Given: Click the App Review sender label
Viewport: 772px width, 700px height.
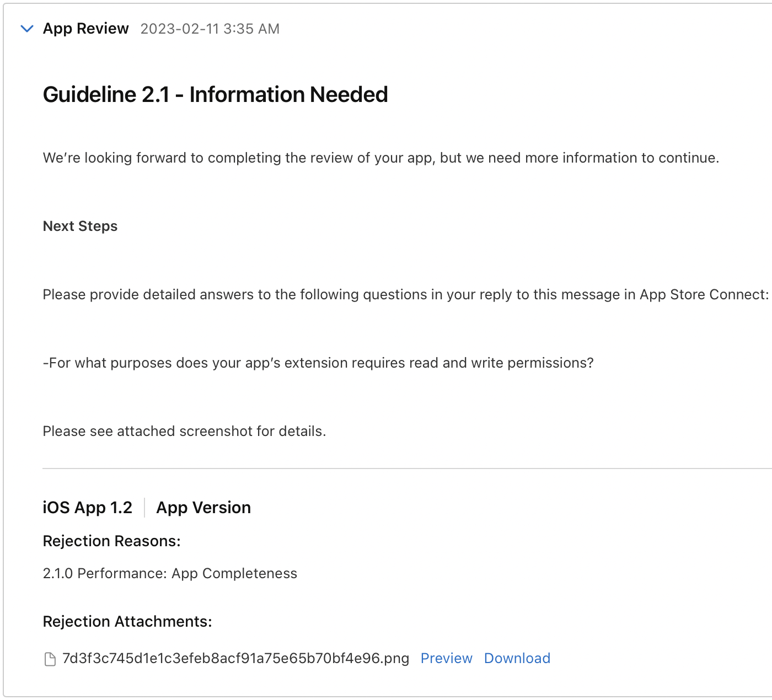Looking at the screenshot, I should click(86, 28).
